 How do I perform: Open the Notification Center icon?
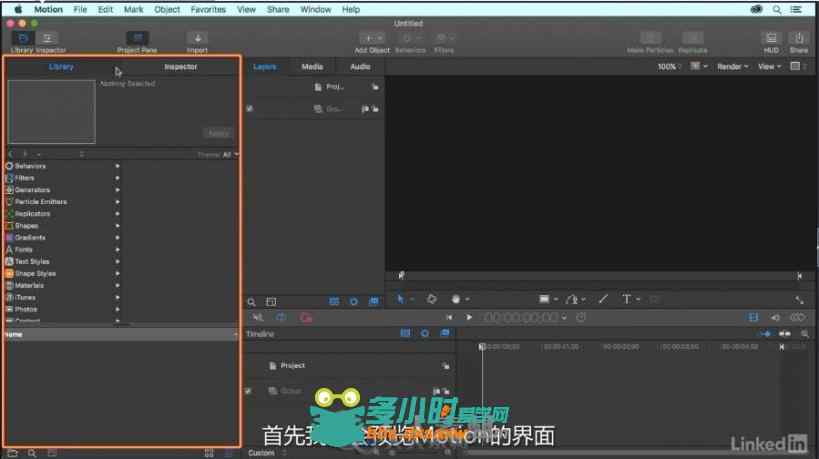796,9
